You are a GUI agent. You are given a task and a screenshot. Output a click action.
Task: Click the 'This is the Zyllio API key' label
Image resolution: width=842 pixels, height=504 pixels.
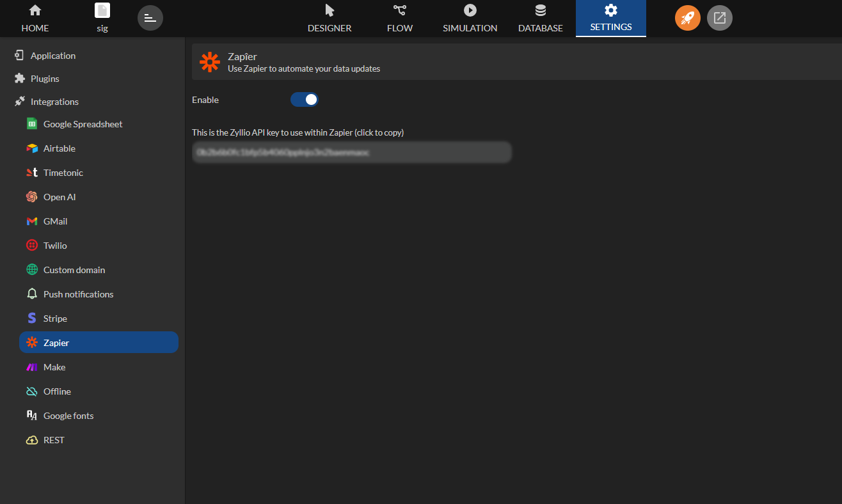[x=298, y=132]
